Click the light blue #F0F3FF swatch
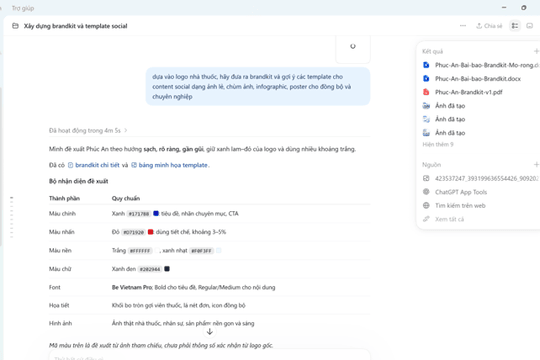 click(x=218, y=250)
